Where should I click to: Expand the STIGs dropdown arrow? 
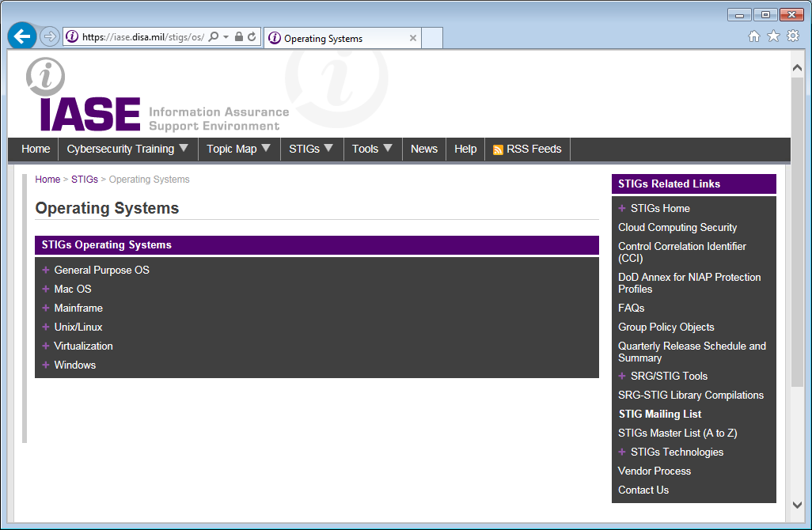pyautogui.click(x=328, y=148)
